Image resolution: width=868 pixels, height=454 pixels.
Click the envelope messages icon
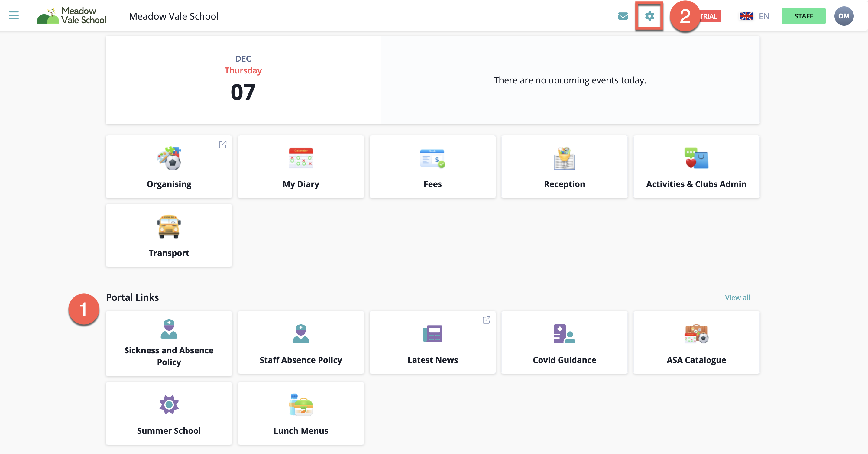(x=623, y=16)
